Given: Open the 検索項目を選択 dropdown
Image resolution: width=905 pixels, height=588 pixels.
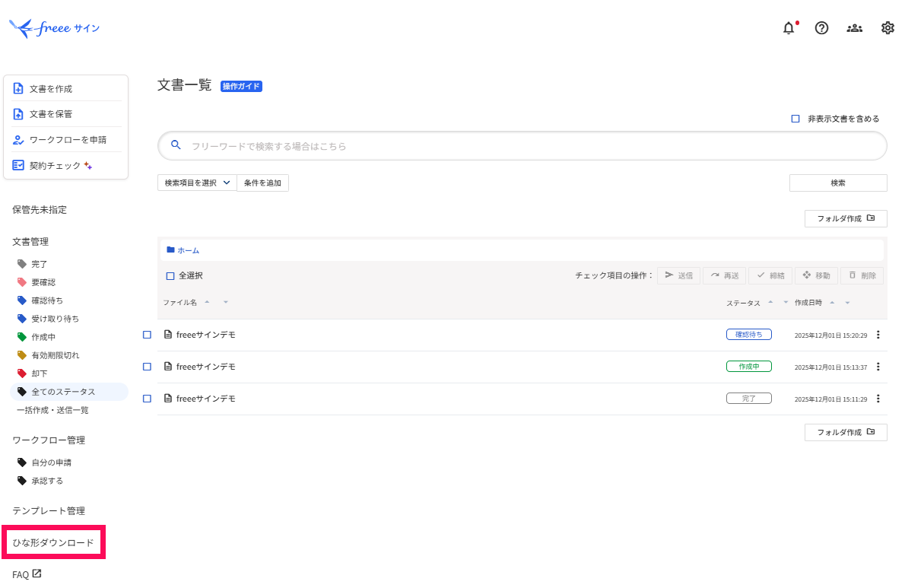Looking at the screenshot, I should click(197, 183).
